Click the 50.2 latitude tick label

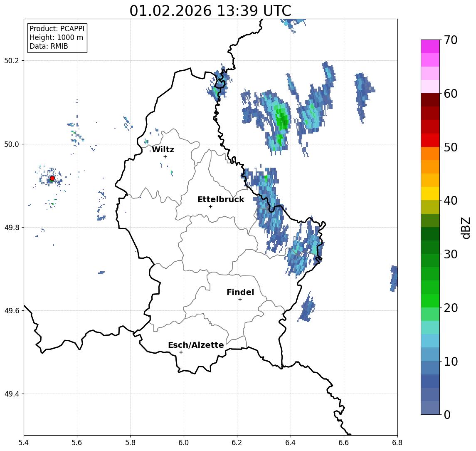tap(12, 60)
